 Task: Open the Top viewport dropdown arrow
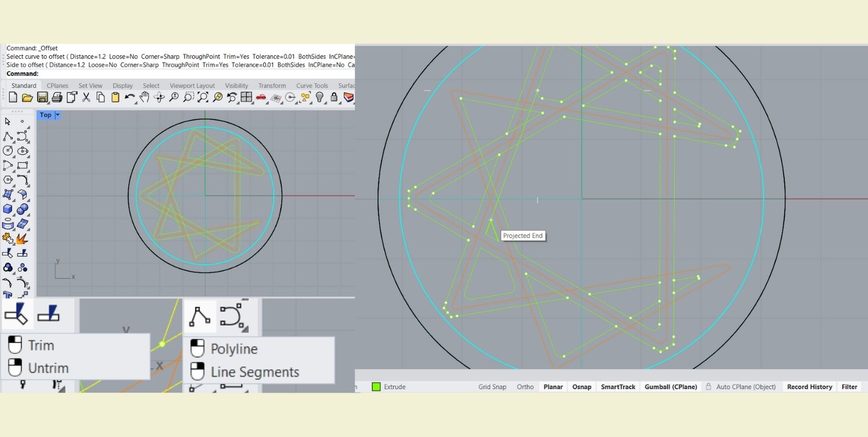[x=58, y=115]
